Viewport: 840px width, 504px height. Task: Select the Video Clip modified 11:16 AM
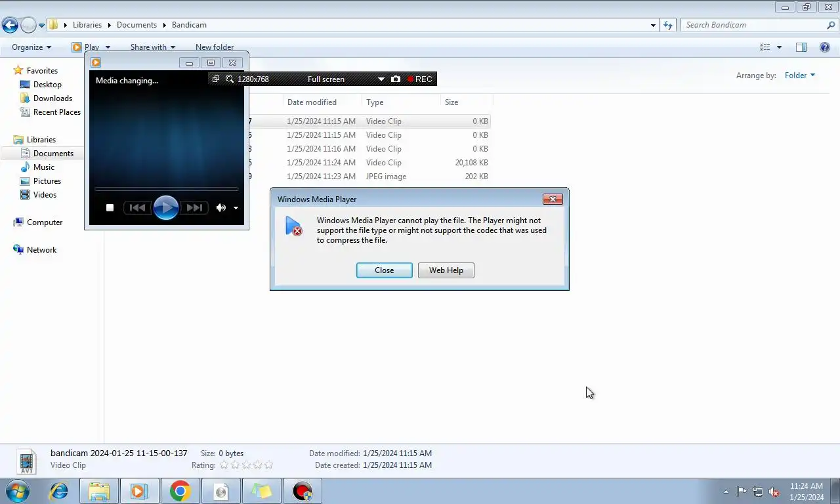[369, 149]
